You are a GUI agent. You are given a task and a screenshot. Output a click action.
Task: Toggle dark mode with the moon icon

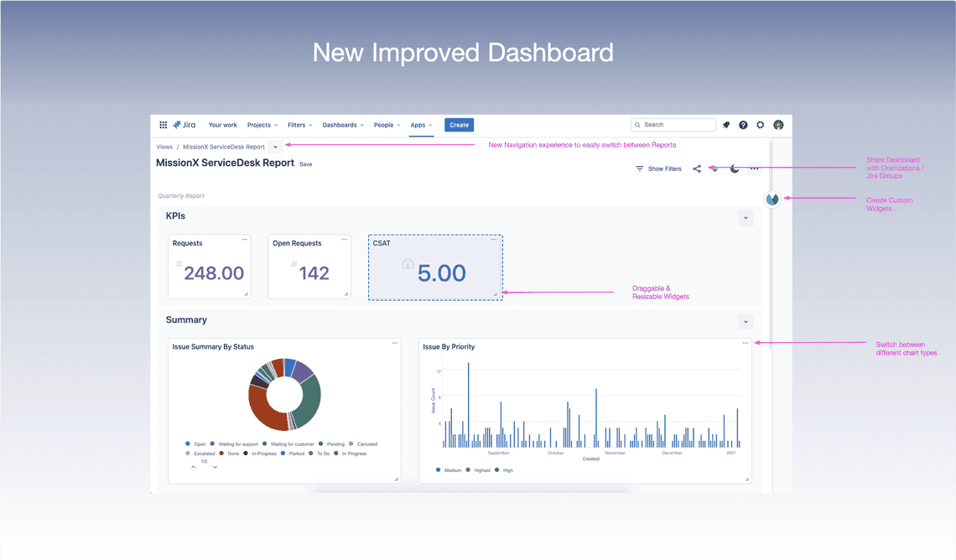(x=734, y=168)
